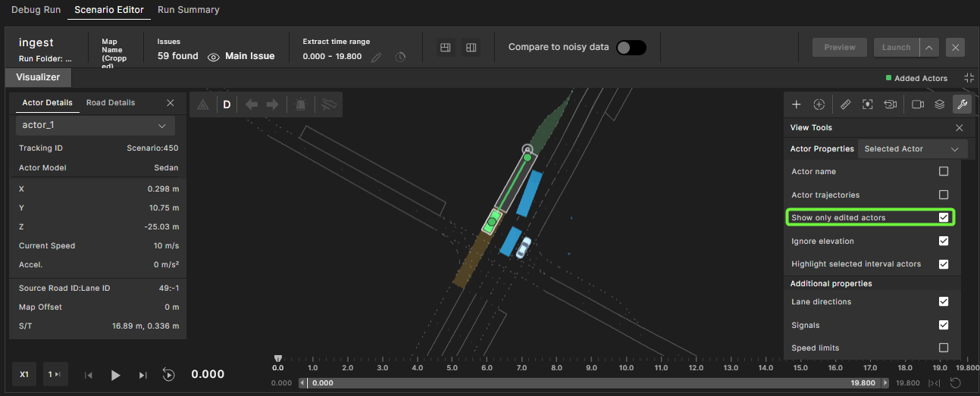This screenshot has height=396, width=980.
Task: Expand the Selected Actor dropdown
Action: coord(912,149)
